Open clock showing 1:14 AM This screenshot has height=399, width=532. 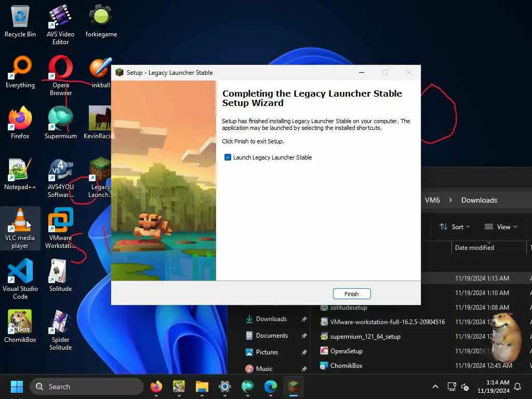pyautogui.click(x=494, y=387)
